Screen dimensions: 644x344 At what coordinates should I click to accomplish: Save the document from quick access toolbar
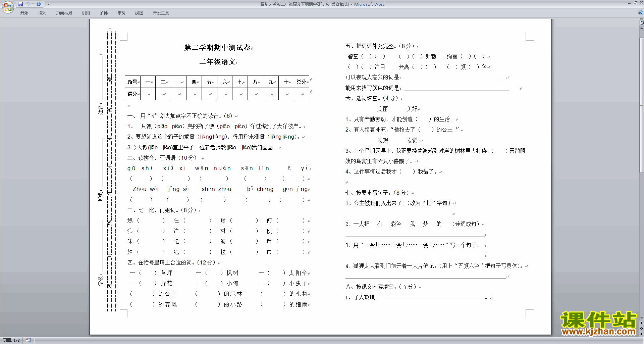tap(20, 4)
